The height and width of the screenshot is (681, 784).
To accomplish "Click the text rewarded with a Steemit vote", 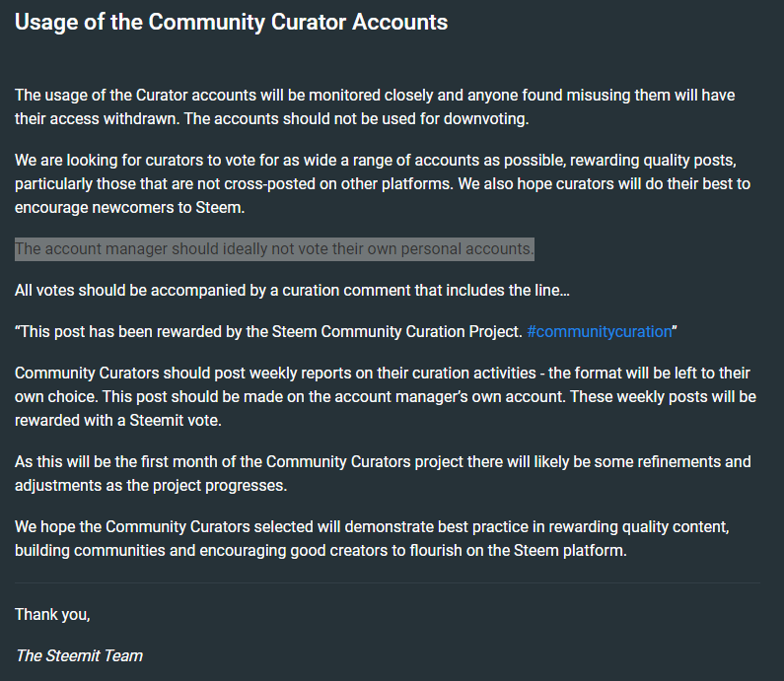I will coord(118,420).
